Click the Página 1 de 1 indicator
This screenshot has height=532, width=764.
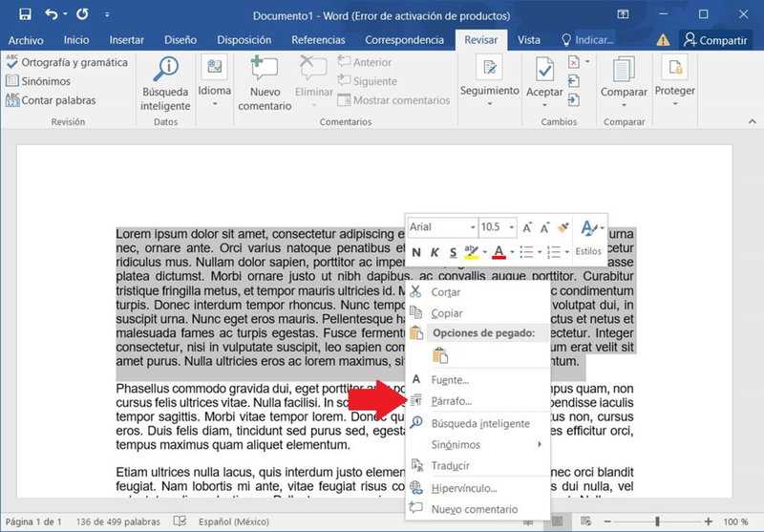pos(33,521)
